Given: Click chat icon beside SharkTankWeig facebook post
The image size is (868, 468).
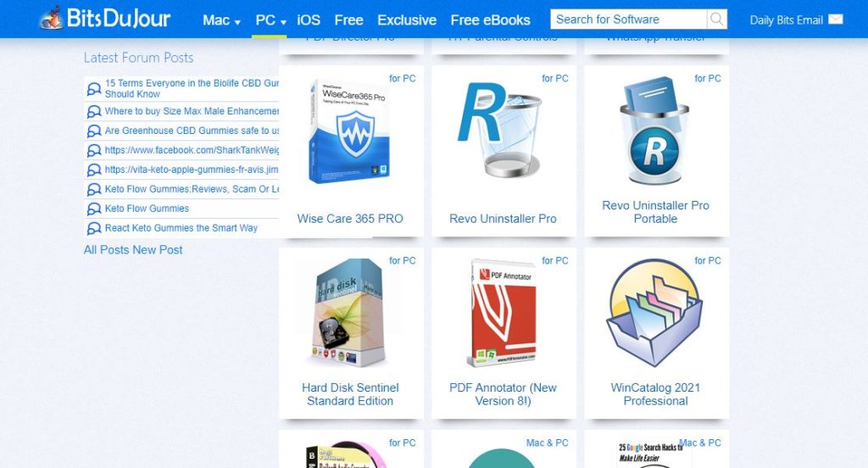Looking at the screenshot, I should click(94, 150).
